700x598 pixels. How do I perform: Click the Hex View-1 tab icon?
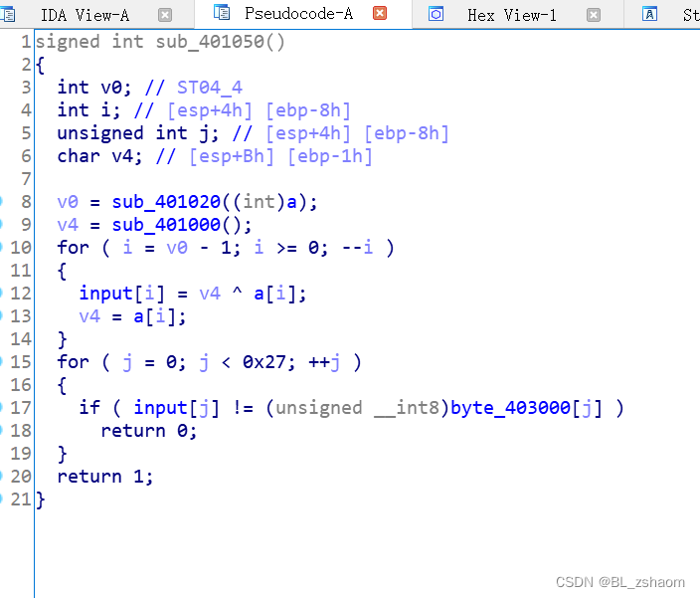point(436,14)
